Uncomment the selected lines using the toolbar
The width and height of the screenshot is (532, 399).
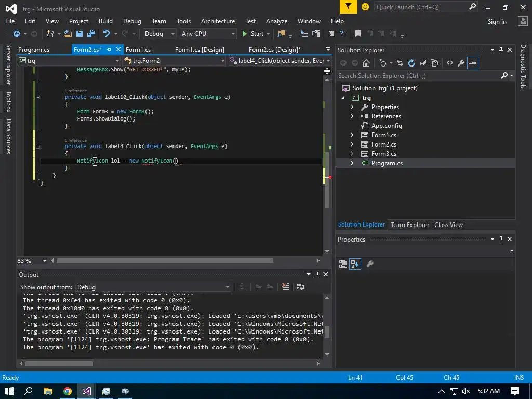343,34
